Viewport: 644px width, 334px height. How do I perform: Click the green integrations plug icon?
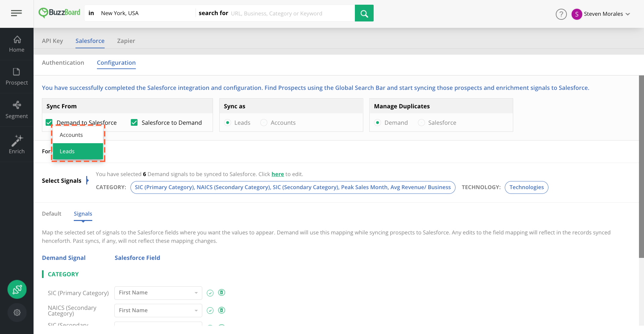click(17, 289)
